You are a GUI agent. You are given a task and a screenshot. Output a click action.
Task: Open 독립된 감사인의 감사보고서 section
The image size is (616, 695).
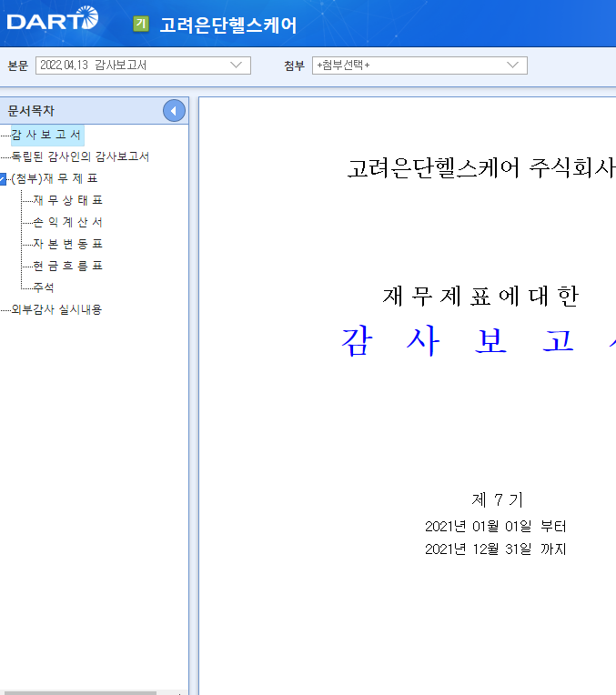pos(80,156)
